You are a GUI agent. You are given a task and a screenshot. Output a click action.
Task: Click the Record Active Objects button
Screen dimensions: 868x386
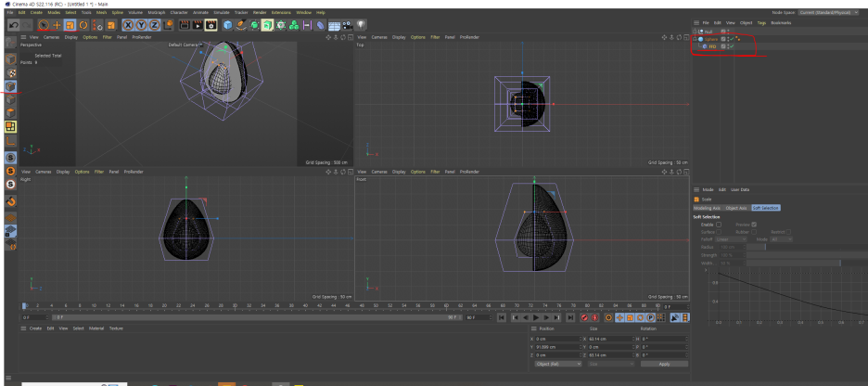(584, 318)
